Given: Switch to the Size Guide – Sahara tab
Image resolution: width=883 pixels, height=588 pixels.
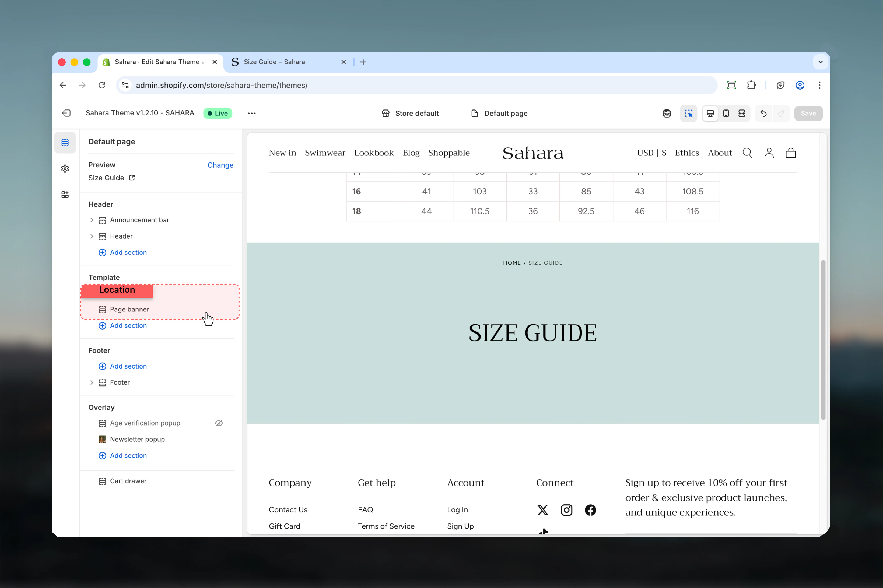Looking at the screenshot, I should tap(289, 62).
